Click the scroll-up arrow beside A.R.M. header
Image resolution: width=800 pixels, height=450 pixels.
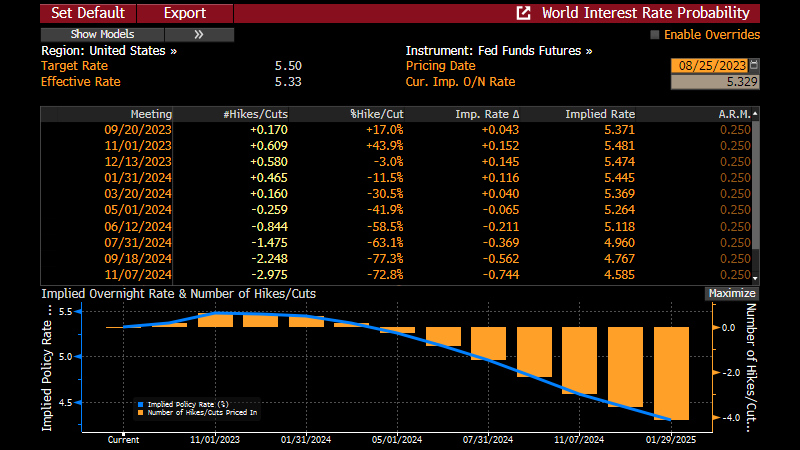click(755, 114)
